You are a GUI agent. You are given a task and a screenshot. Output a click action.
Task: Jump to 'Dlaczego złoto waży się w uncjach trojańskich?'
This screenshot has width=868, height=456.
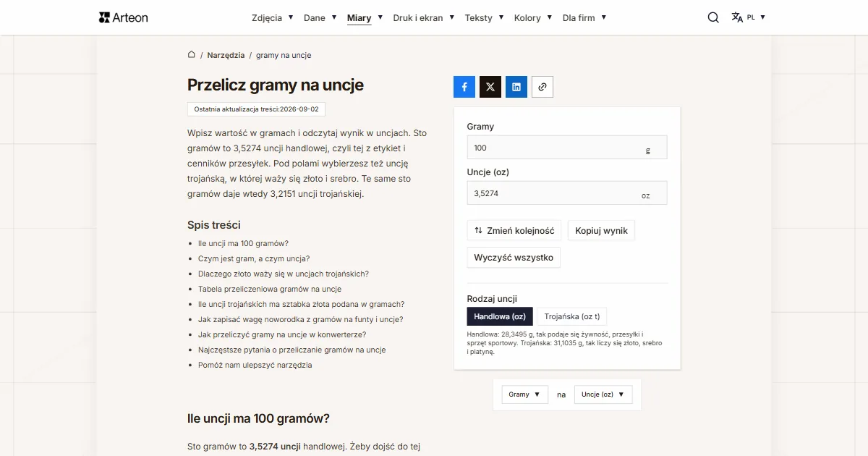pyautogui.click(x=284, y=274)
